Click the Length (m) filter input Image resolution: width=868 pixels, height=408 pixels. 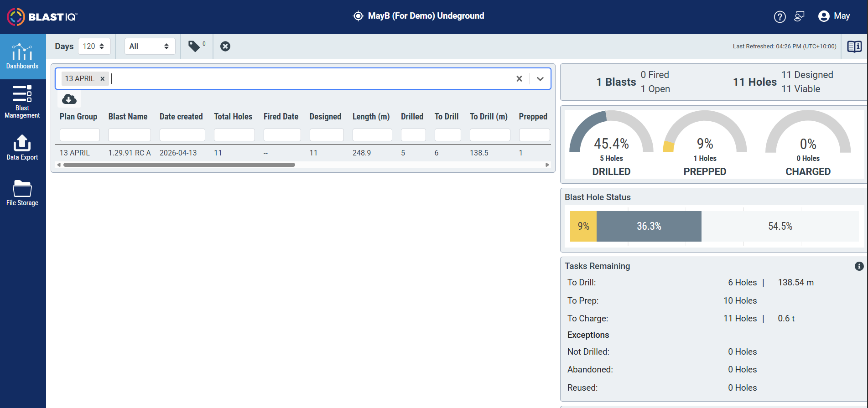[372, 135]
